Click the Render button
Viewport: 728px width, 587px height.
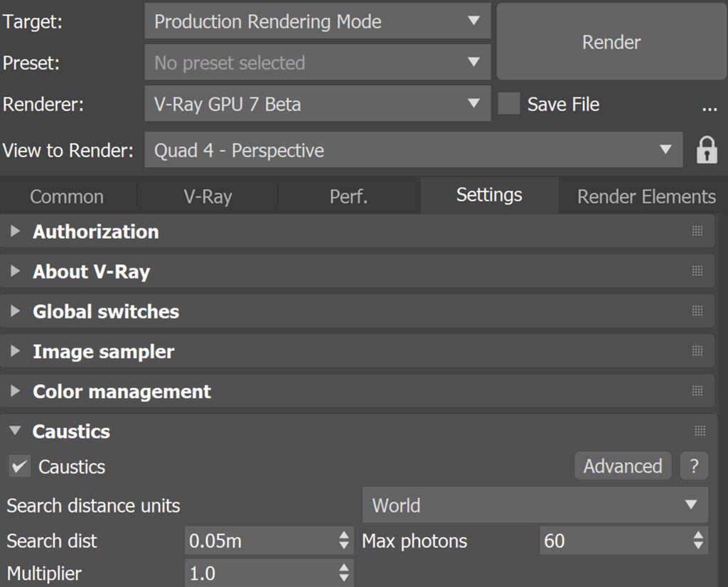(x=610, y=43)
